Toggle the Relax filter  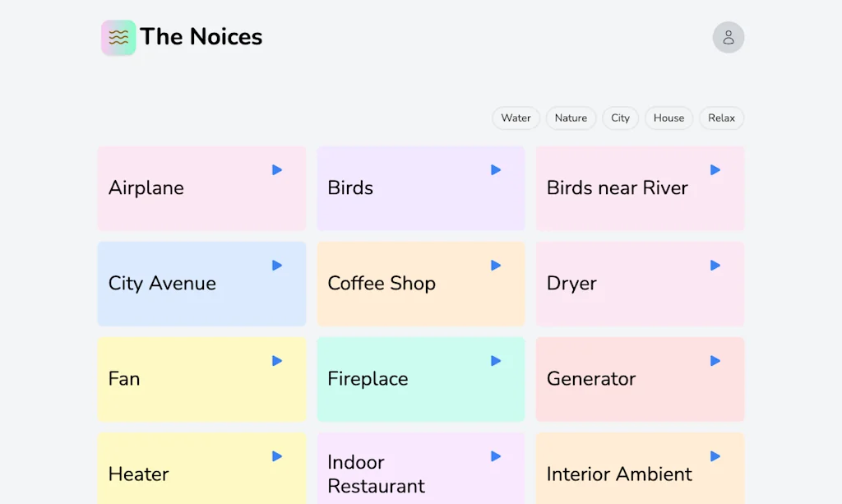click(x=721, y=118)
